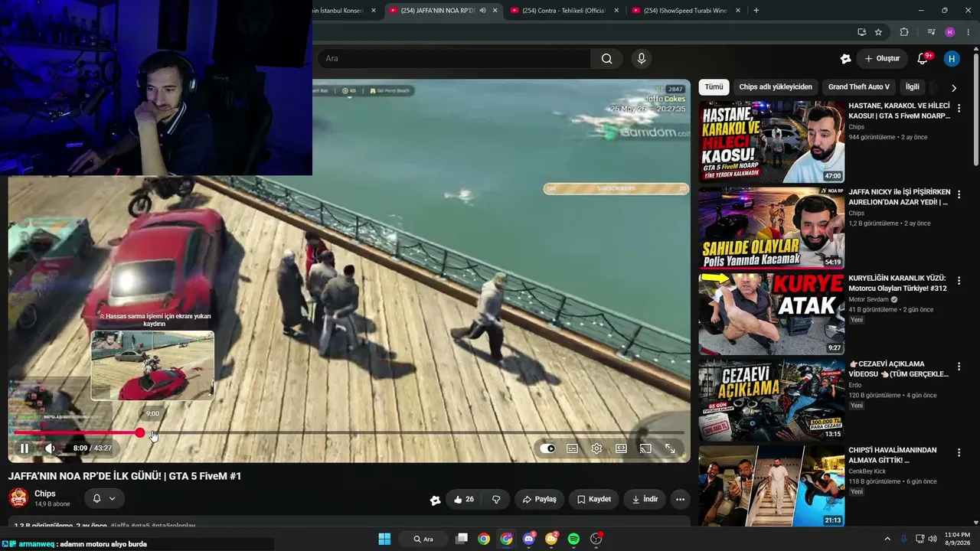The width and height of the screenshot is (980, 551).
Task: Mute the JAFFA'NIN NOA RP tab audio icon
Action: point(482,11)
